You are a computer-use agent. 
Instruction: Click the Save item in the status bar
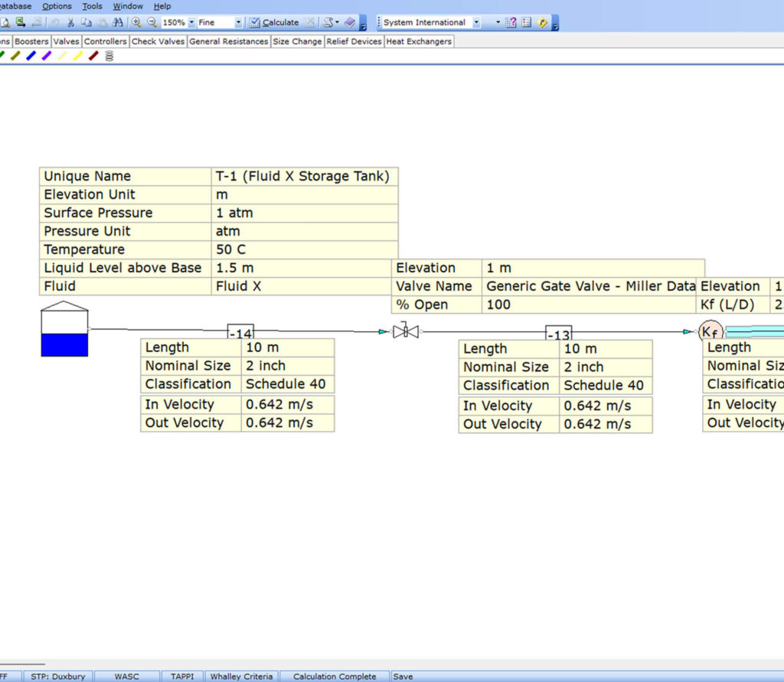click(x=403, y=677)
